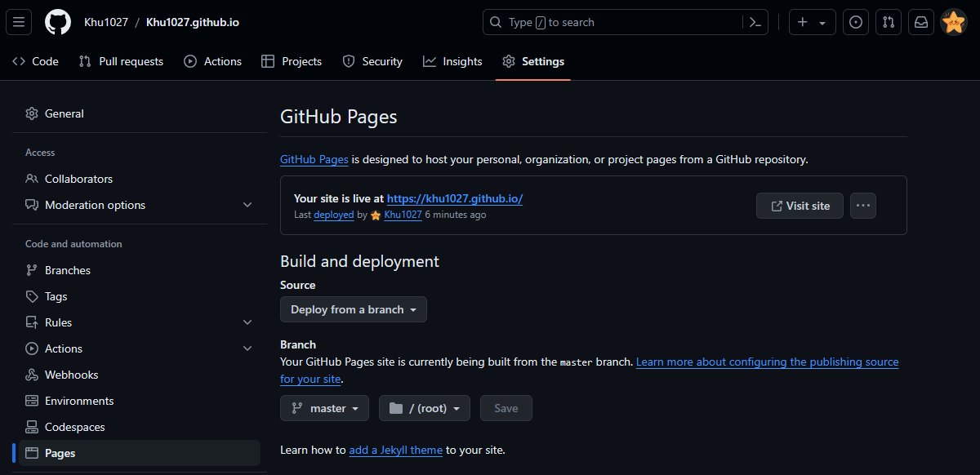Click the webhook icon beside Webhooks
Screen dimensions: 980x475
pyautogui.click(x=32, y=375)
